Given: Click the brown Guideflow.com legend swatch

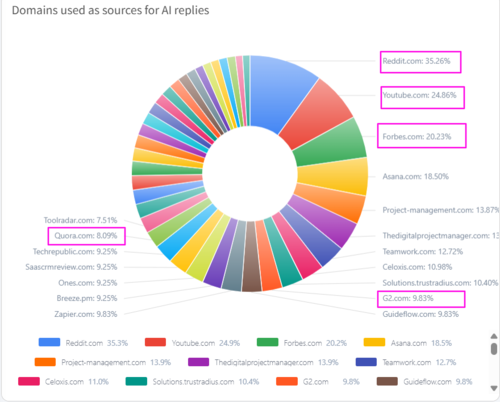Looking at the screenshot, I should tap(387, 381).
